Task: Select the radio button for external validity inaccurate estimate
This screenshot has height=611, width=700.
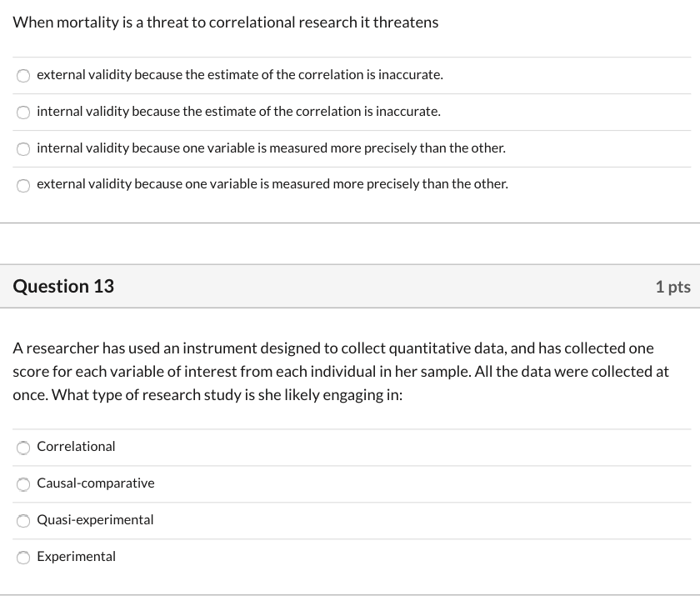Action: coord(22,75)
